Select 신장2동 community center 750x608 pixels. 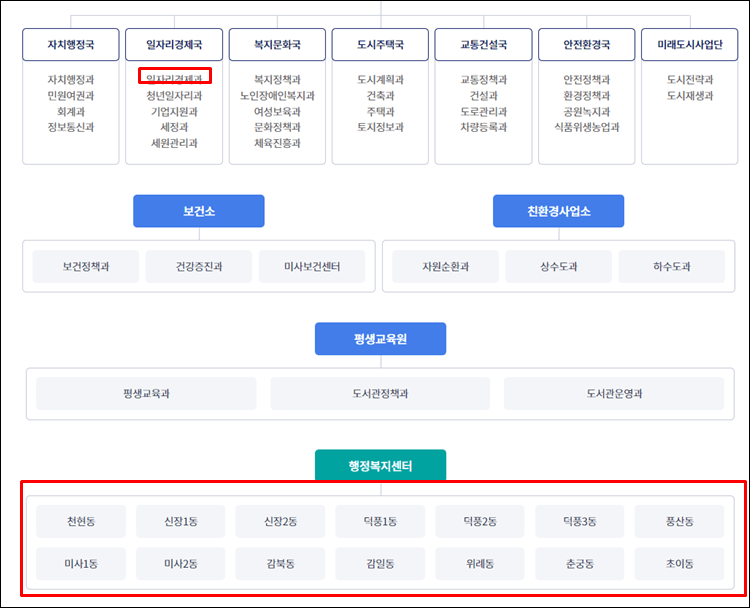280,521
